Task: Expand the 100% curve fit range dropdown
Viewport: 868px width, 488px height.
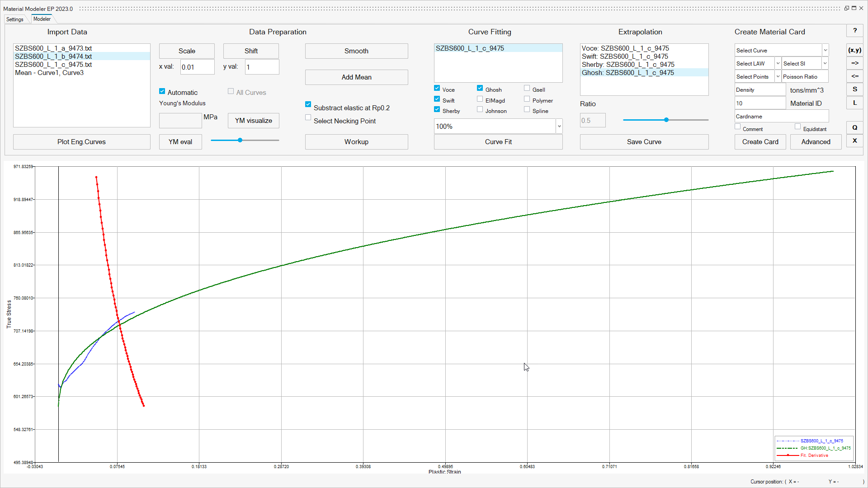Action: tap(559, 127)
